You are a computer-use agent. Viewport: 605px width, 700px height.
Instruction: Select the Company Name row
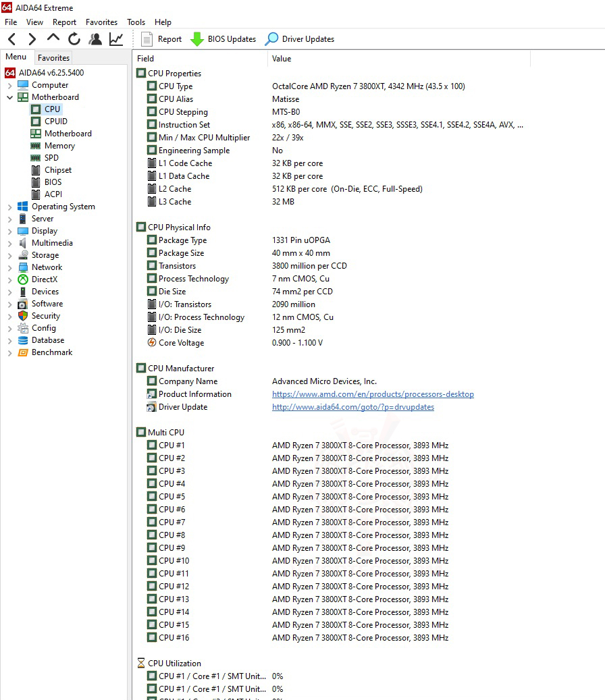click(x=333, y=381)
